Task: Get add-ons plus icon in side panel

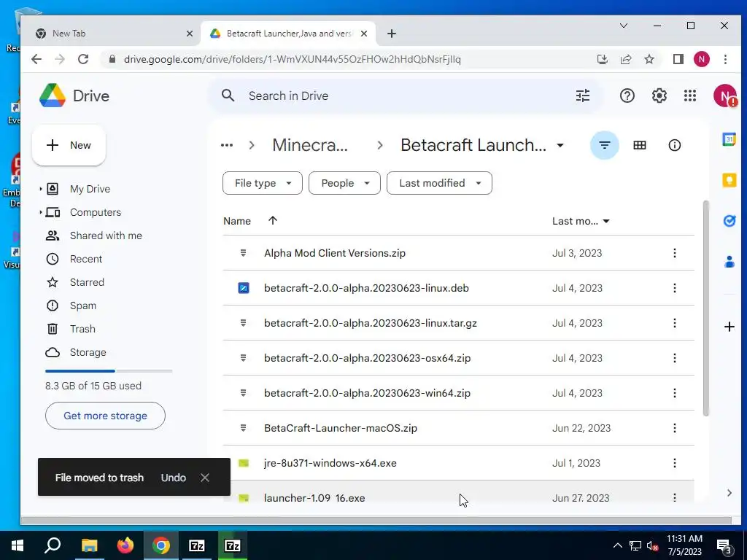Action: pos(729,327)
